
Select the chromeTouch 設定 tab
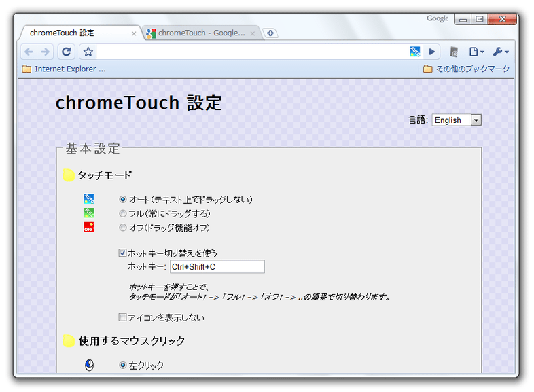pyautogui.click(x=80, y=33)
